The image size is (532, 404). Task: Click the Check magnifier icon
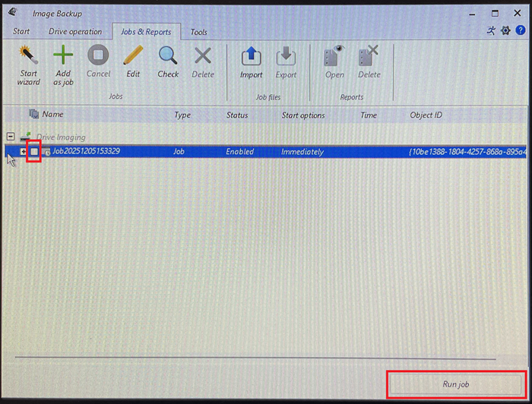click(x=168, y=62)
